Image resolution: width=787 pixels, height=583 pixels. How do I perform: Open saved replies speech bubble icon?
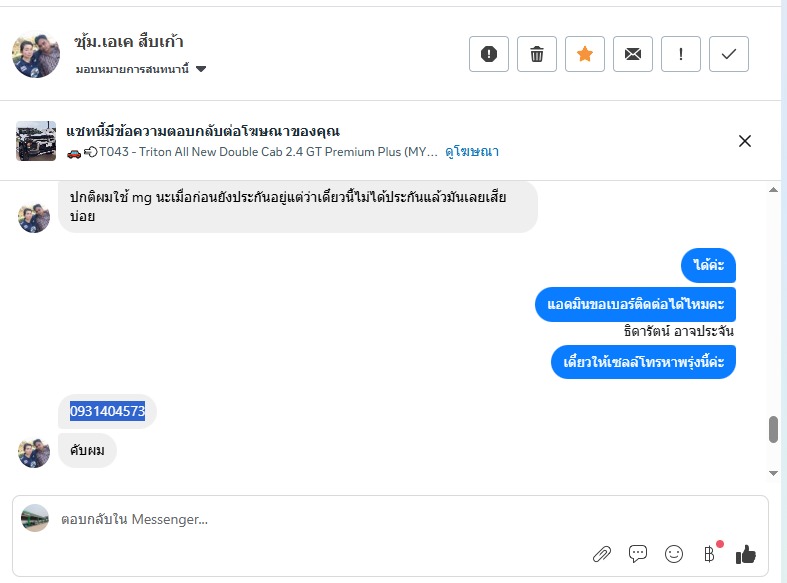(638, 554)
